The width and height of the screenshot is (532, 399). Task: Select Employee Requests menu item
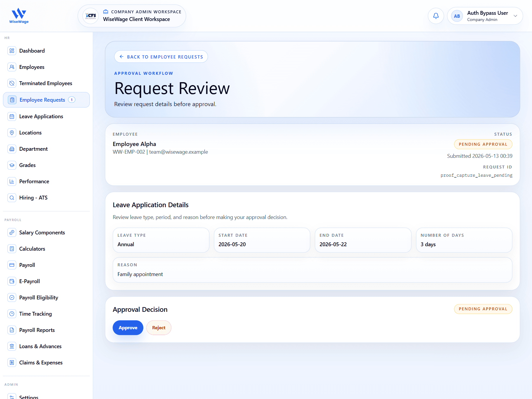click(x=46, y=100)
